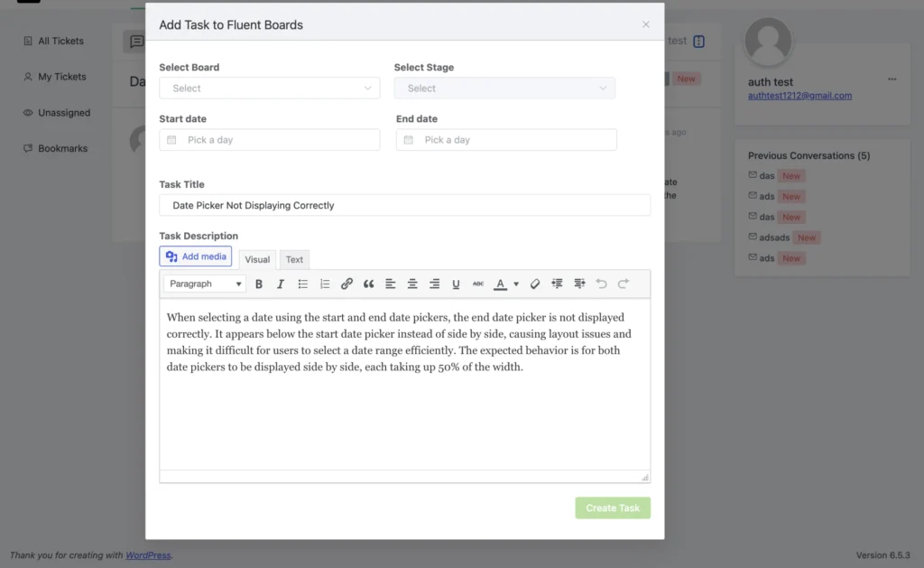
Task: Click the Add media button
Action: (196, 256)
